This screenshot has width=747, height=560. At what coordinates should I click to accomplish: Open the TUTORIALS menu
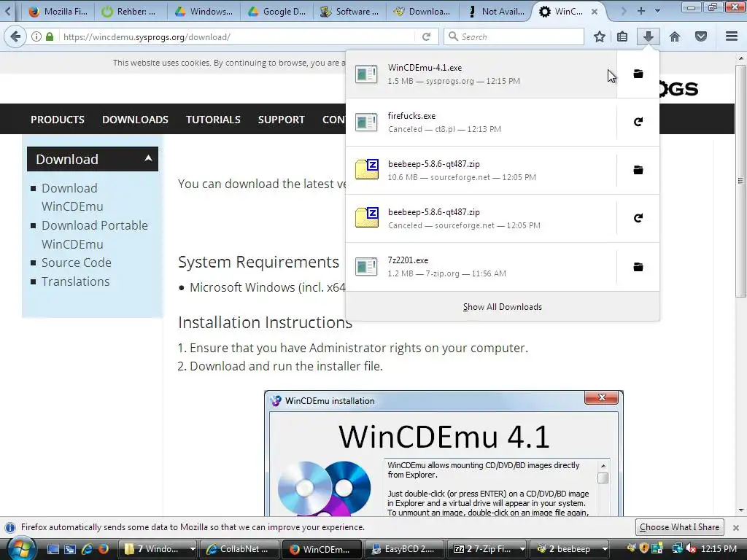click(213, 120)
